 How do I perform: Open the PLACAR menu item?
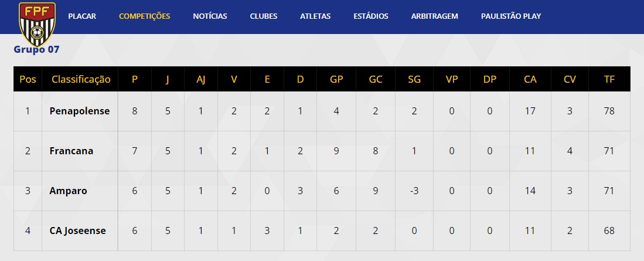[82, 16]
